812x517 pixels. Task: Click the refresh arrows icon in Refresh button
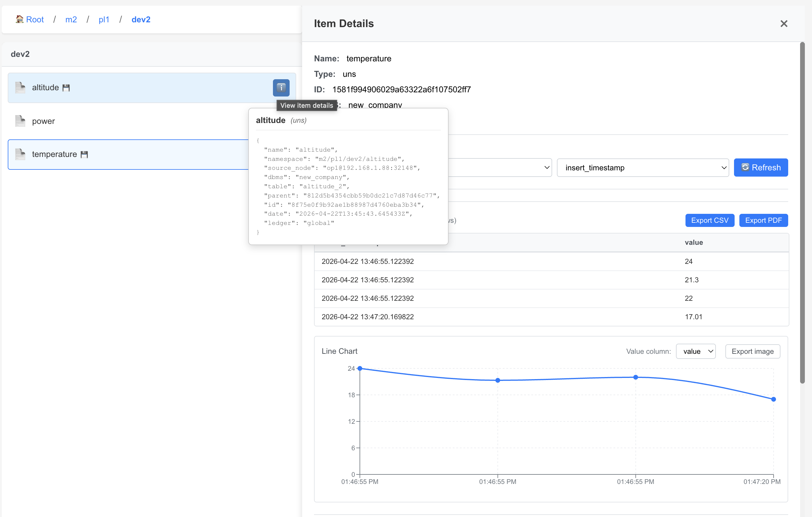745,167
